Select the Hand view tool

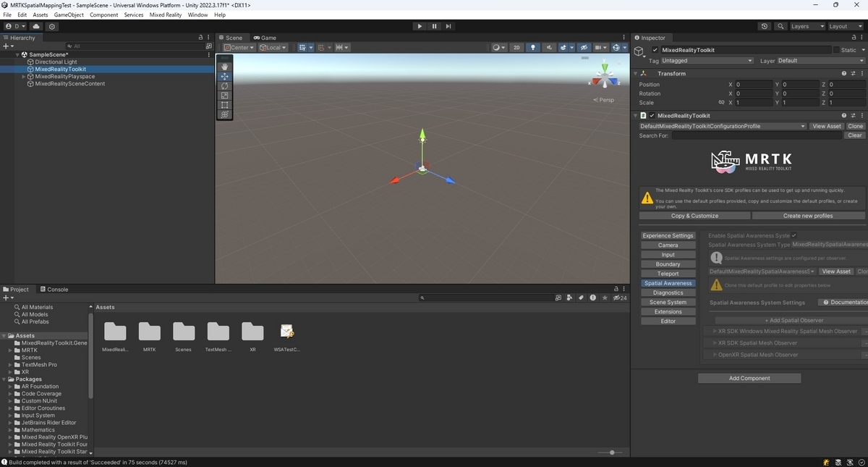[x=224, y=67]
